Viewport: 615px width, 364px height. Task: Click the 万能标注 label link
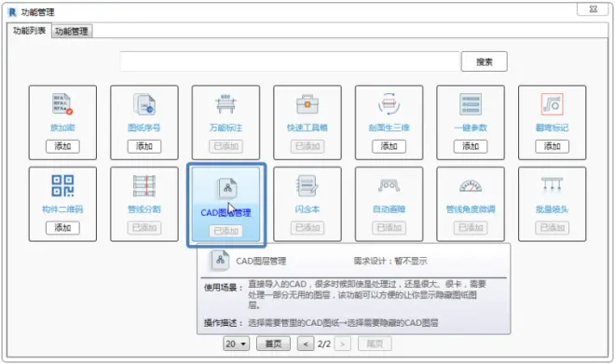(x=225, y=128)
